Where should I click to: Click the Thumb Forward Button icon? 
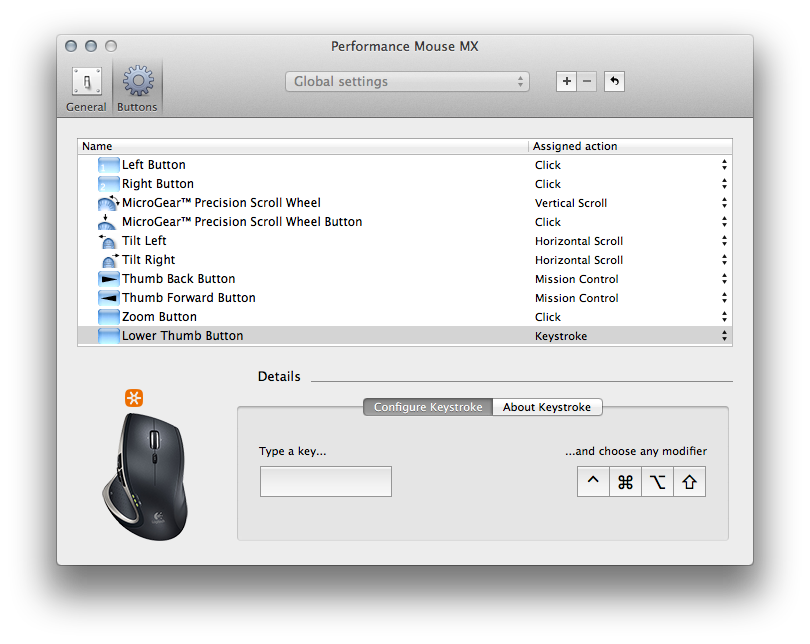108,298
